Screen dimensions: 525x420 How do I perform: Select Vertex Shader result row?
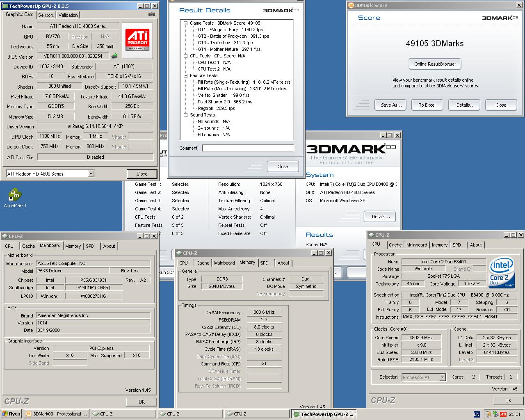(x=224, y=95)
